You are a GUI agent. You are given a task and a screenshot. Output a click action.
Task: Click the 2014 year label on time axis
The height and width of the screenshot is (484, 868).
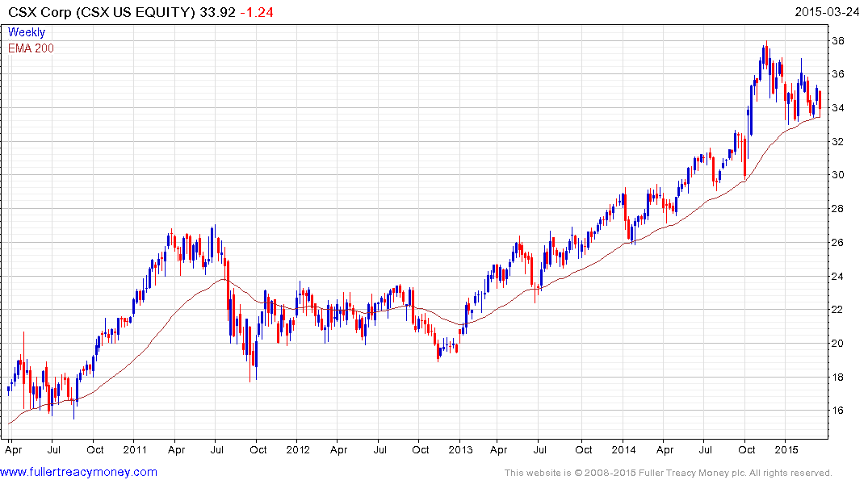pos(624,449)
